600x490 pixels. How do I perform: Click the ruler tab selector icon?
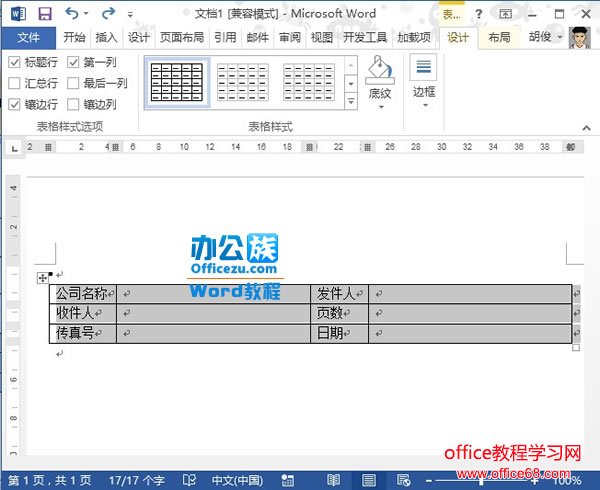tap(14, 148)
